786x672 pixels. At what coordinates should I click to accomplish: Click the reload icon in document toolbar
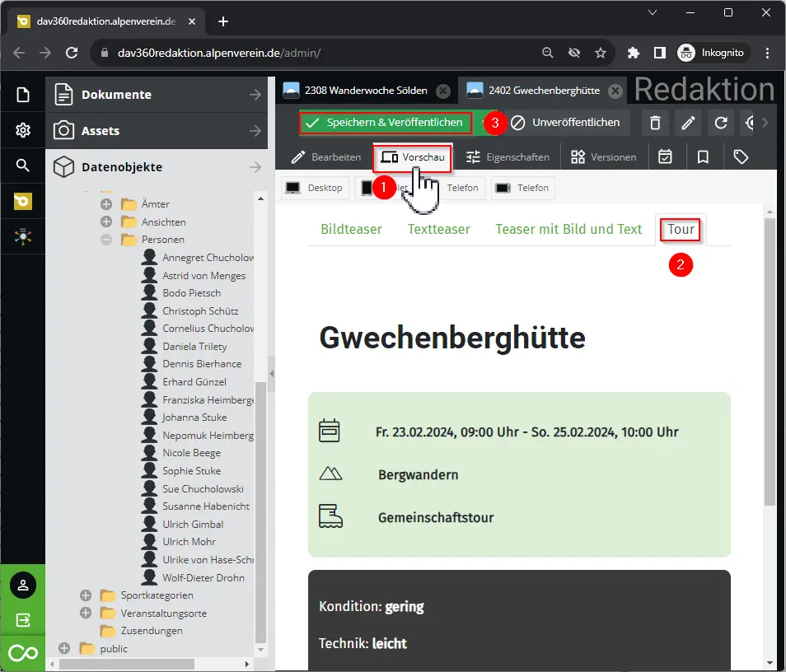pos(721,123)
